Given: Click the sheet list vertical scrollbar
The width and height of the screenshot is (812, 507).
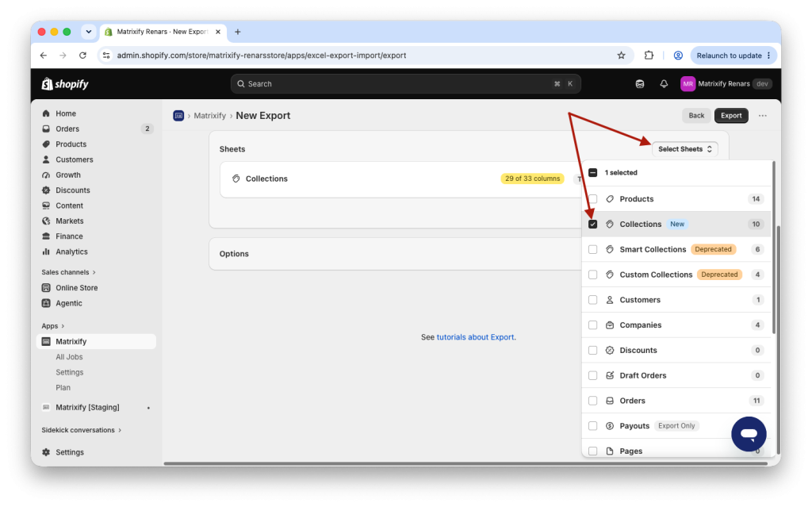Looking at the screenshot, I should point(774,249).
